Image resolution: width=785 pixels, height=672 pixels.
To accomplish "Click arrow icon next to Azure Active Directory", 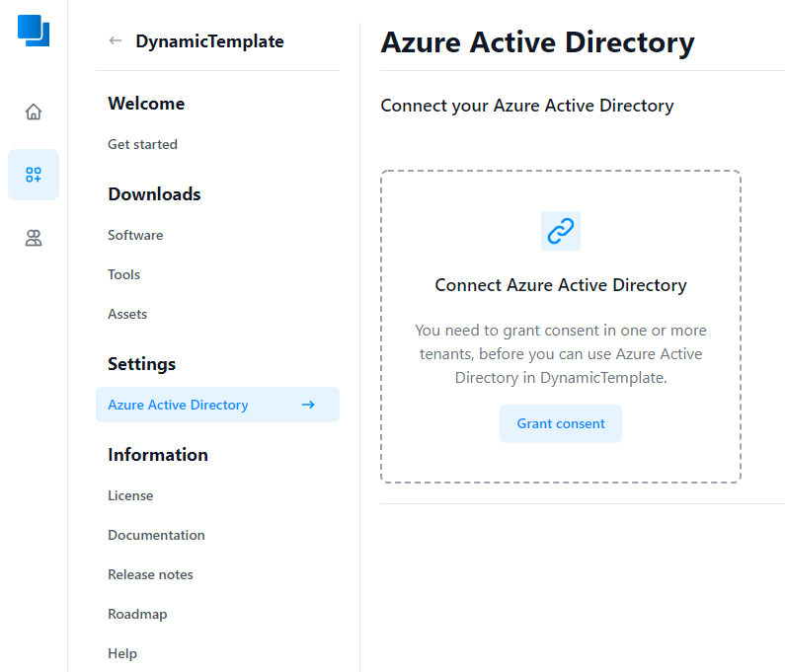I will point(308,405).
